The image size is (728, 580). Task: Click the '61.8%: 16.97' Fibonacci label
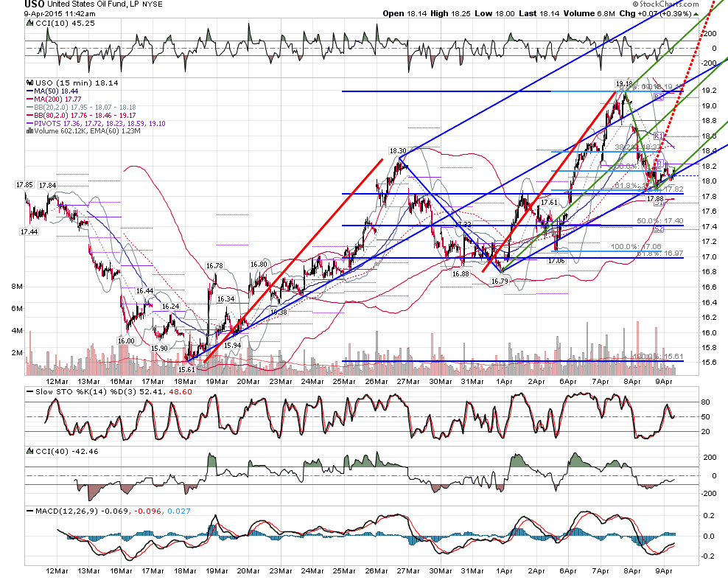pyautogui.click(x=659, y=254)
